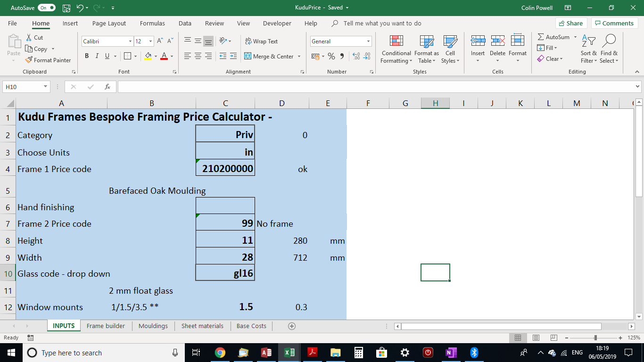
Task: Select Middle Align icon
Action: click(198, 41)
